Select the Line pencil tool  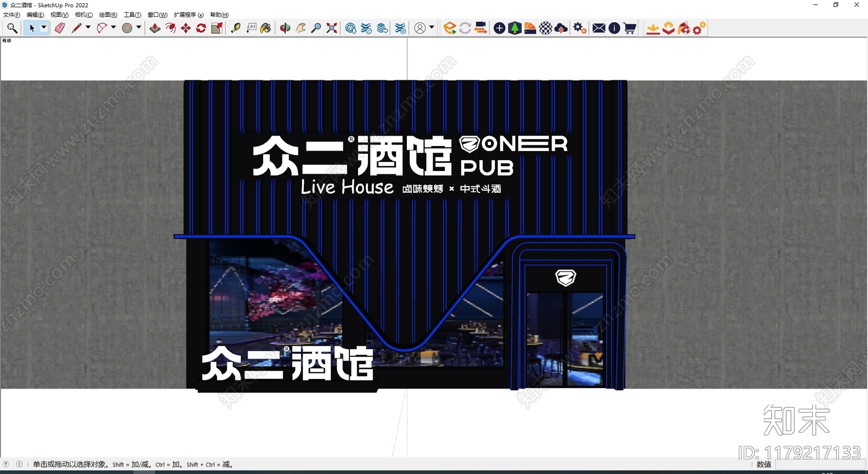(x=76, y=28)
